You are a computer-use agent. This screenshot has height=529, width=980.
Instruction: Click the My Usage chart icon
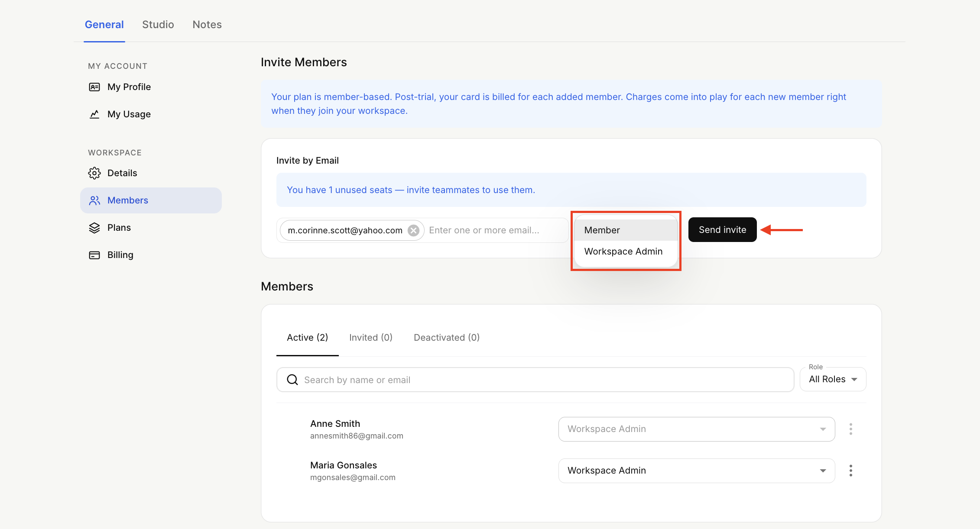click(94, 114)
